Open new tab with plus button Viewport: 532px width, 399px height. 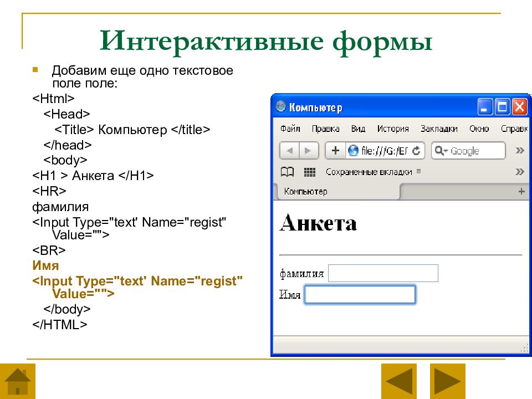(x=521, y=192)
